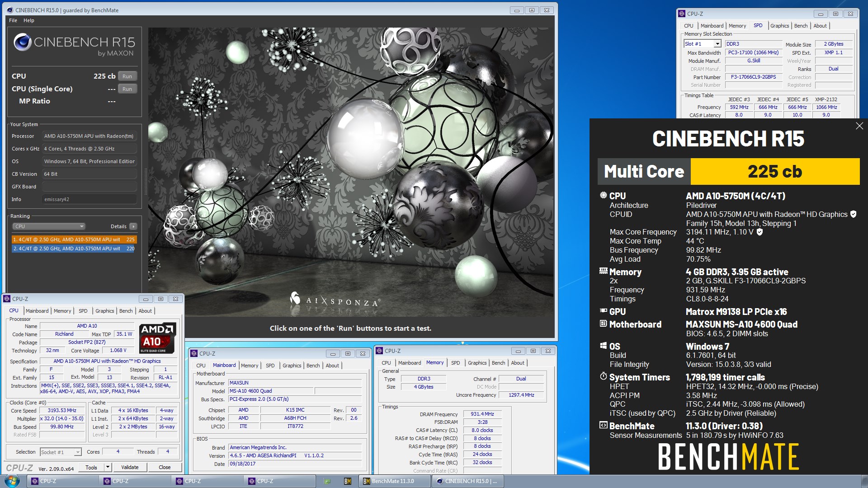Click the CPUID verified shield badge
This screenshot has width=868, height=488.
pyautogui.click(x=853, y=214)
